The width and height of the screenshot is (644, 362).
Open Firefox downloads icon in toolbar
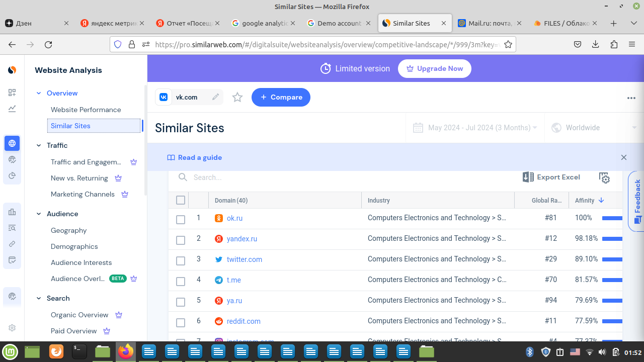tap(596, 44)
